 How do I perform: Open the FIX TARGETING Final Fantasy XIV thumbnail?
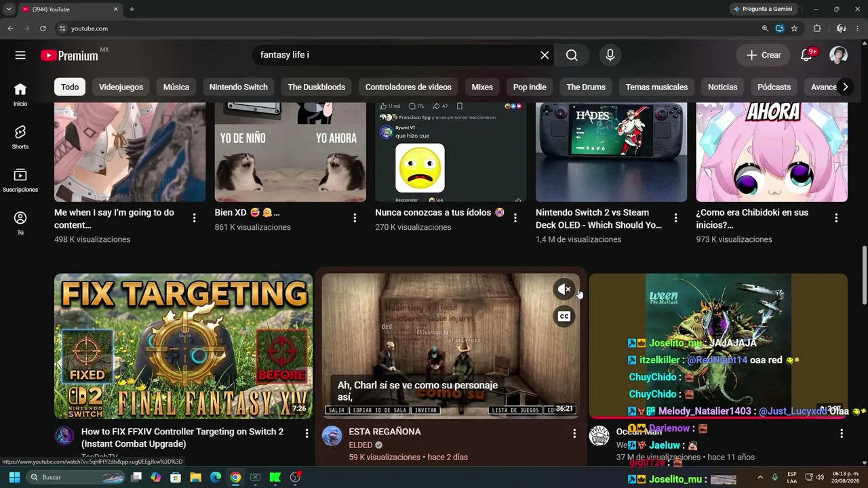tap(183, 346)
